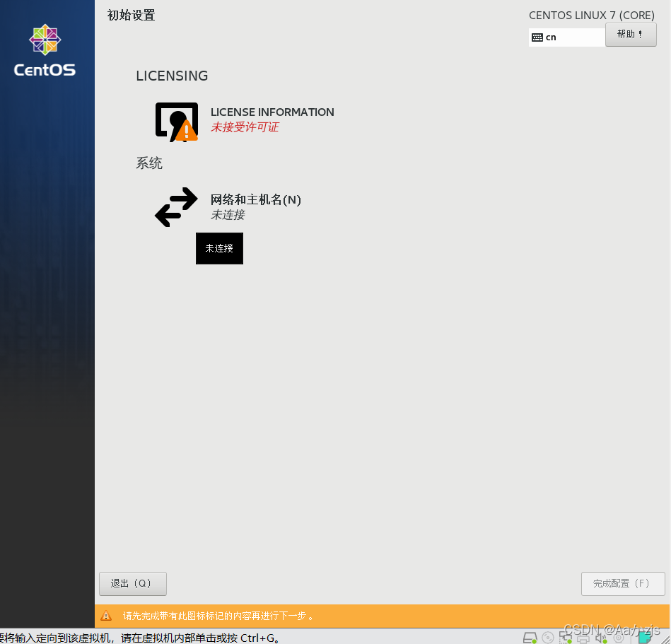671x644 pixels.
Task: Open 网络和主机名(N) settings
Action: pyautogui.click(x=228, y=206)
